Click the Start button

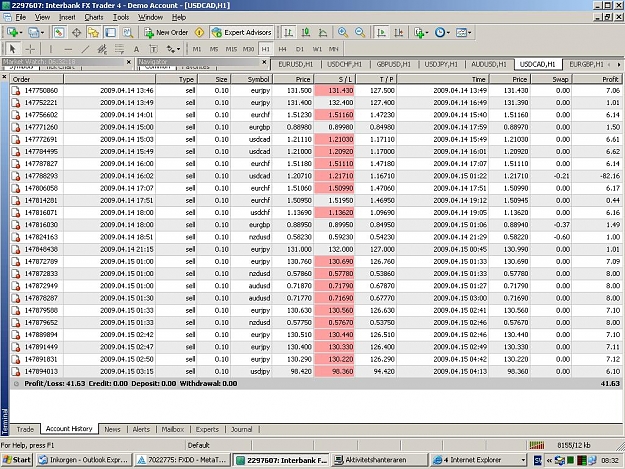coord(17,460)
